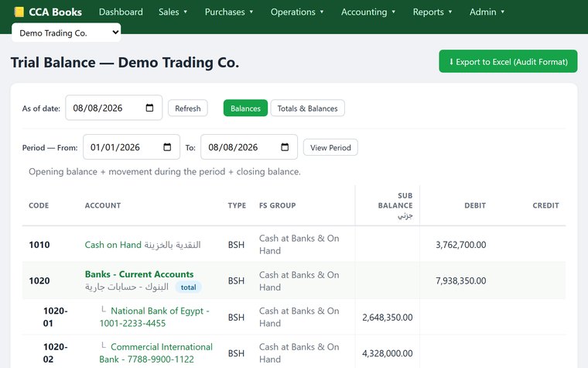Expand the Sales menu
Screen dimensions: 588x368
click(173, 12)
